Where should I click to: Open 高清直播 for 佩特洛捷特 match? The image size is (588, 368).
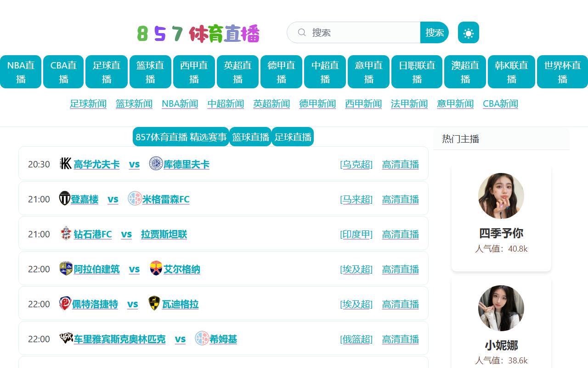pos(401,304)
